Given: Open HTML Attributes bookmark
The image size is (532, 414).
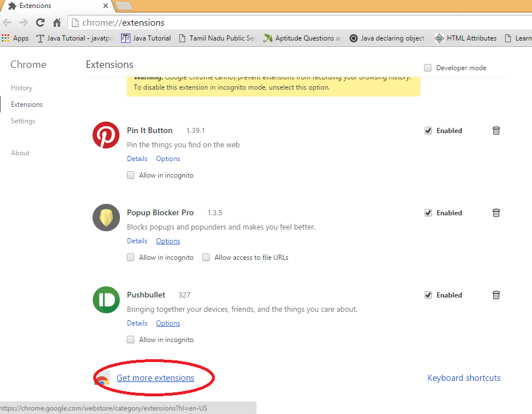Looking at the screenshot, I should (466, 38).
